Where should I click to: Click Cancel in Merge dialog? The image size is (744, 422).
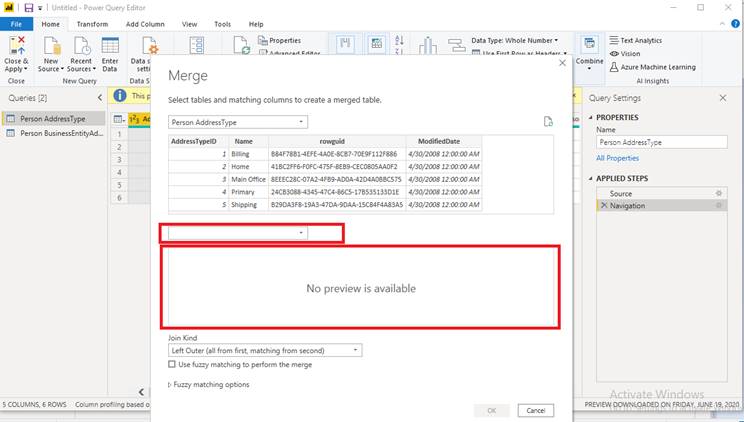536,410
